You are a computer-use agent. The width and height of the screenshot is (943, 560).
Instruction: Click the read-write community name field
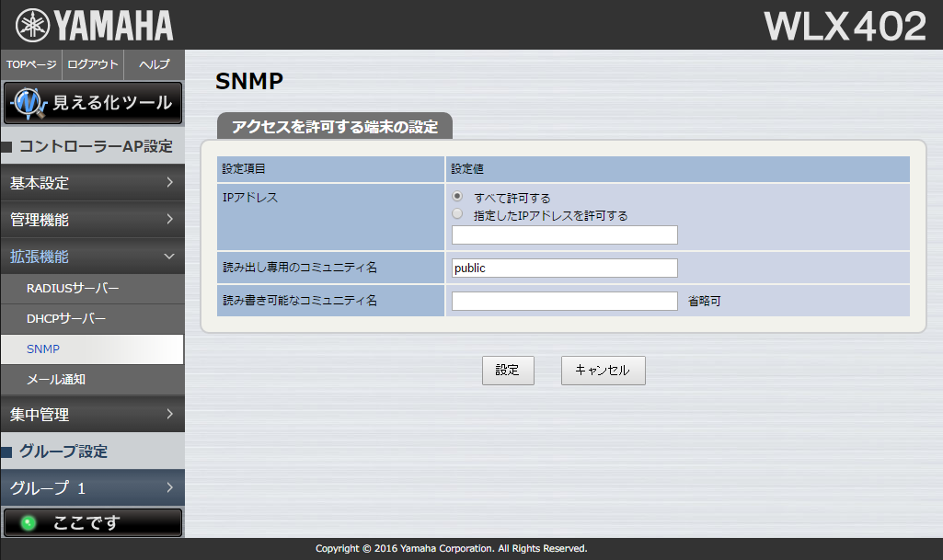tap(565, 301)
